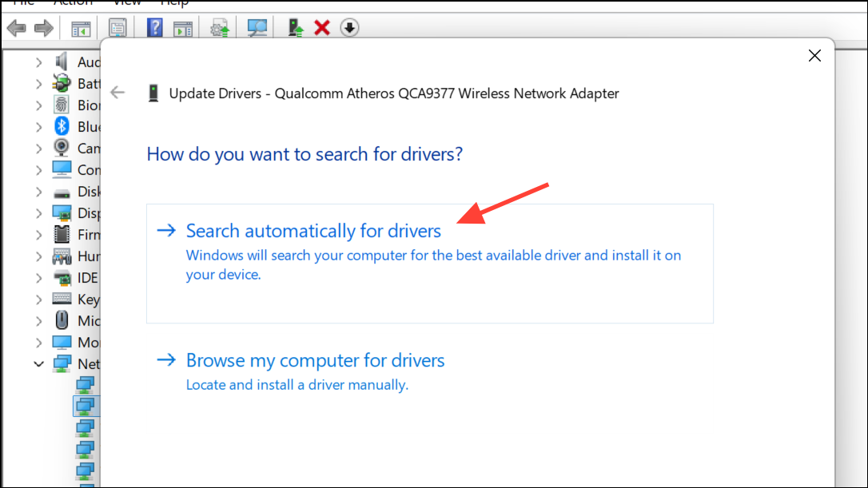Click the Forward arrow toolbar icon

coord(44,28)
